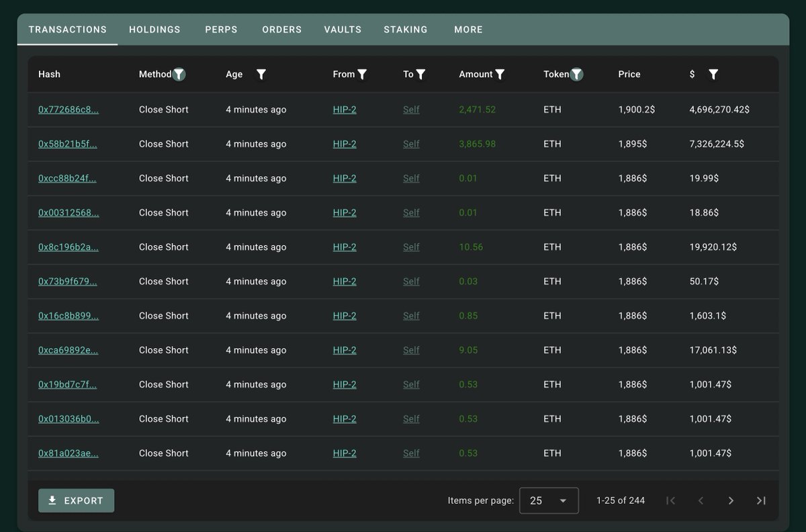Go to the first page
The height and width of the screenshot is (532, 806).
click(x=670, y=500)
